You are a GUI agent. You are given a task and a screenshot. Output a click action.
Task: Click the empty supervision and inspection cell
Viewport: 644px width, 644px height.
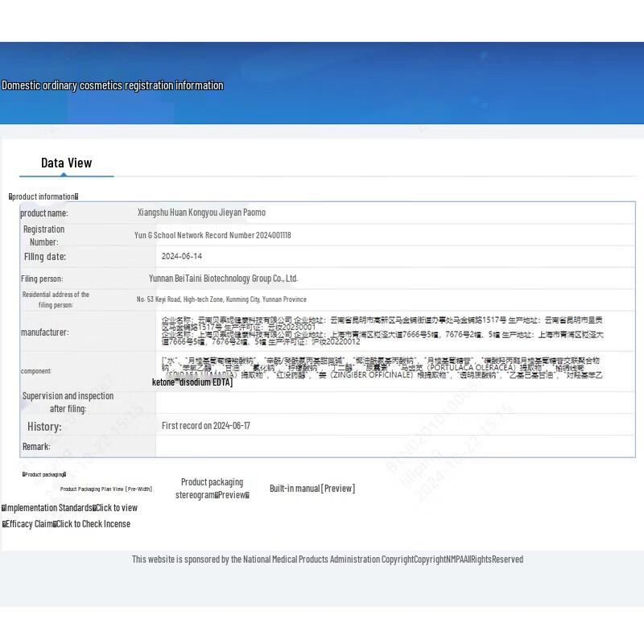pos(394,402)
